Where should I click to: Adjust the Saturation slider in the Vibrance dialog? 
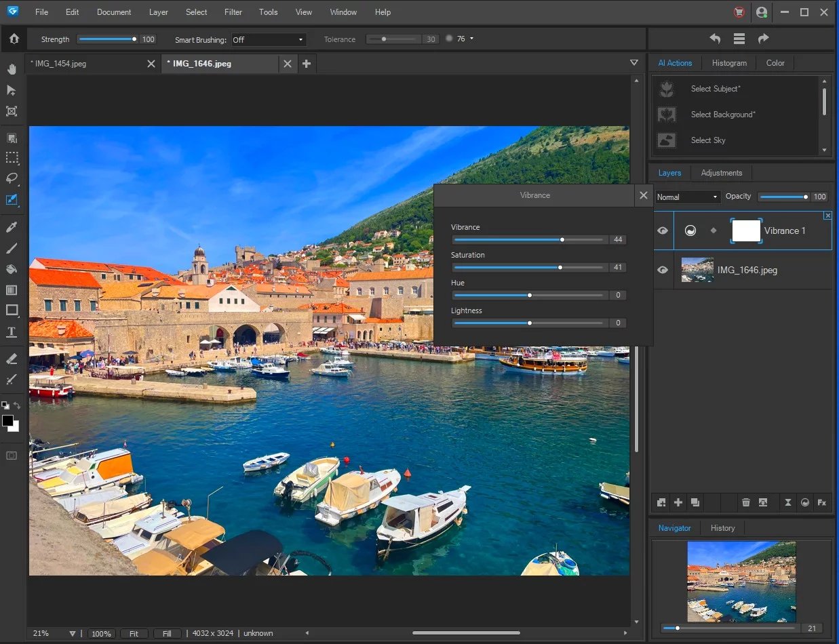[559, 267]
